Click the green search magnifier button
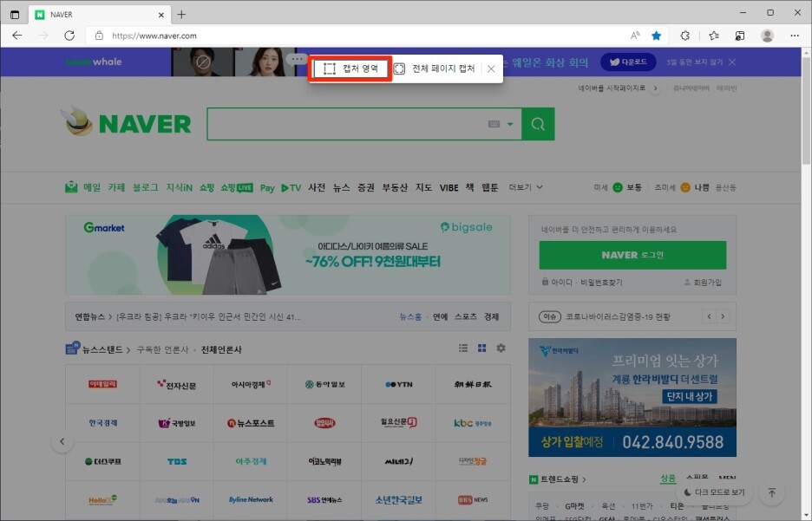 pyautogui.click(x=538, y=124)
